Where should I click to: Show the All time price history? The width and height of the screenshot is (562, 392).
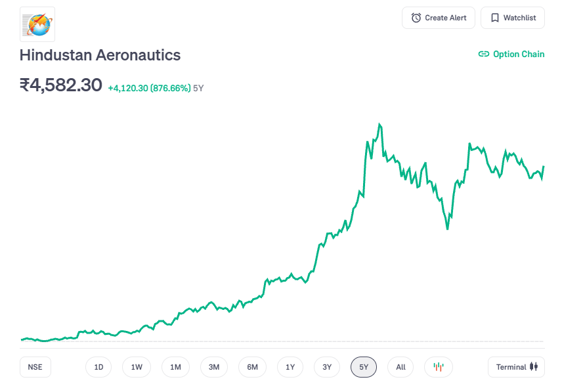(400, 367)
